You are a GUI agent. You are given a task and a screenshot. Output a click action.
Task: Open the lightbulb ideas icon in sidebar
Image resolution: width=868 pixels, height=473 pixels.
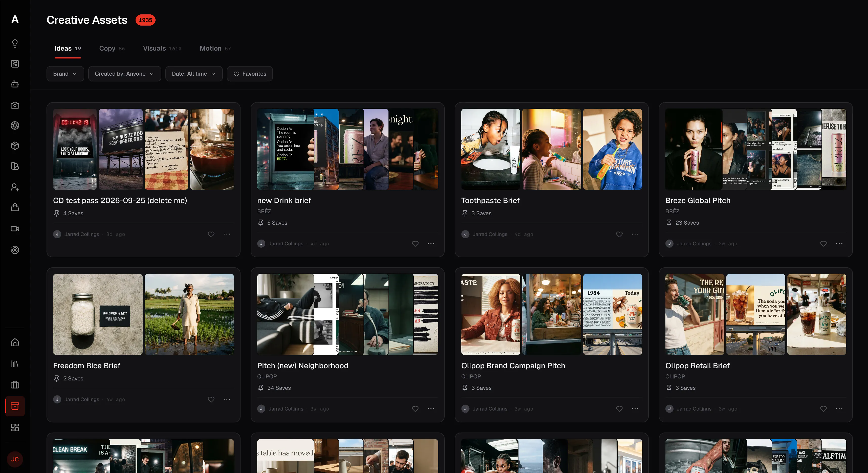(x=15, y=44)
